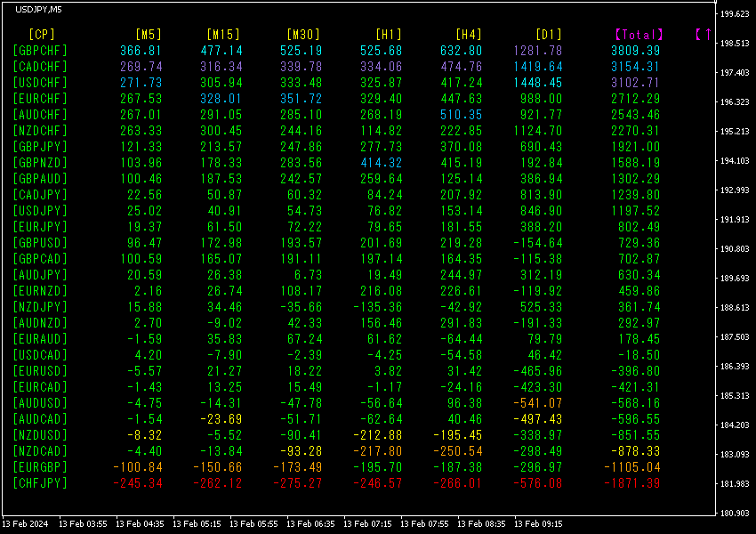Click the [NZDJPY] pair label
This screenshot has width=756, height=534.
[x=40, y=306]
